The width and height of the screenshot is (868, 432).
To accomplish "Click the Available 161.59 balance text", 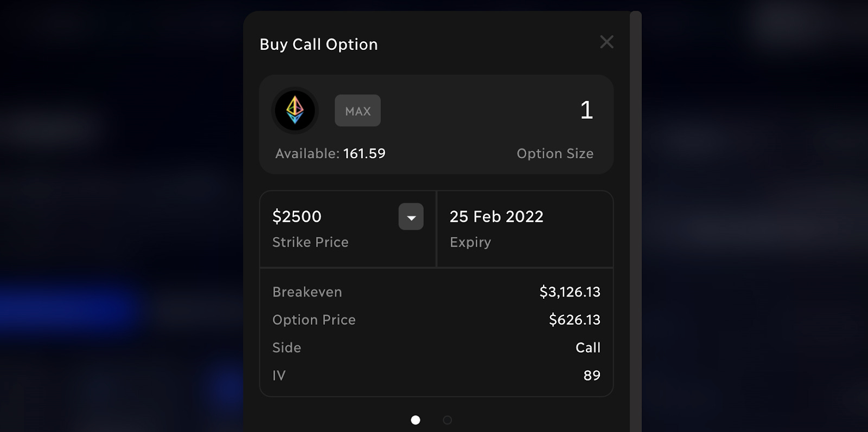I will tap(330, 154).
